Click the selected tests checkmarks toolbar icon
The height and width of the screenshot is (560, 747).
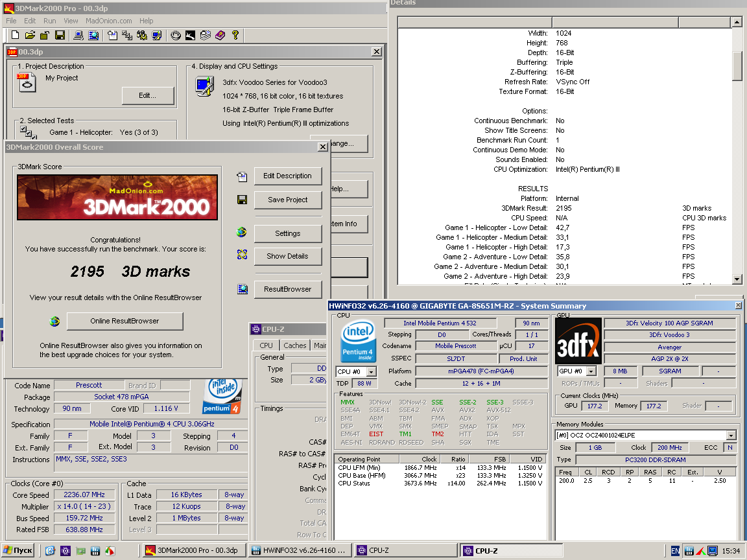coord(127,35)
